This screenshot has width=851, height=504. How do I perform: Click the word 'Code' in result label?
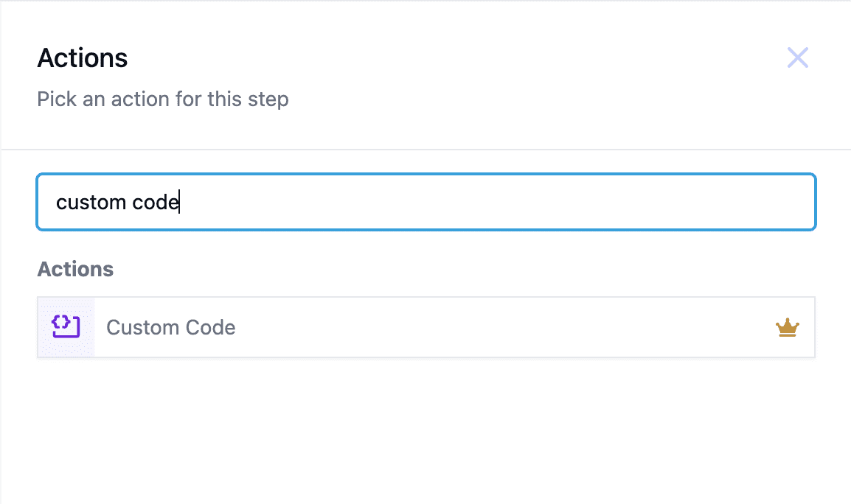(x=211, y=327)
